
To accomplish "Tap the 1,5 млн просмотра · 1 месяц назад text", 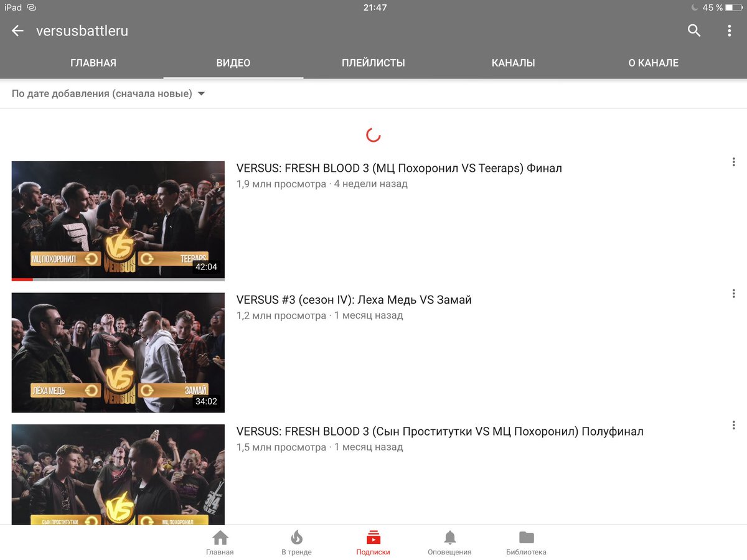I will tap(320, 447).
